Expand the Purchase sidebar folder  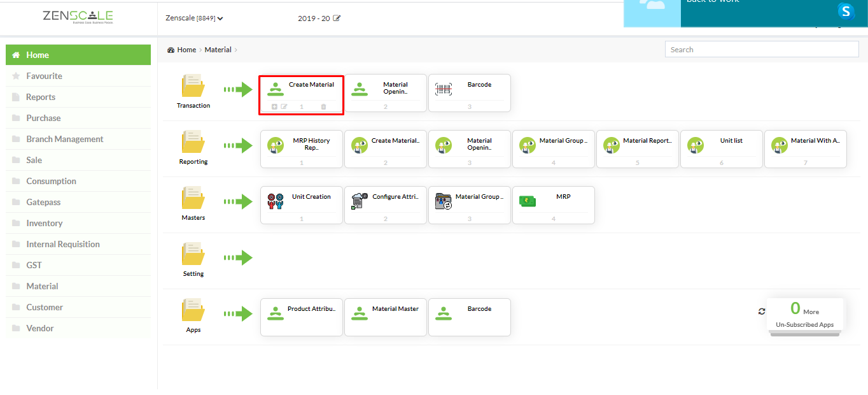point(78,118)
